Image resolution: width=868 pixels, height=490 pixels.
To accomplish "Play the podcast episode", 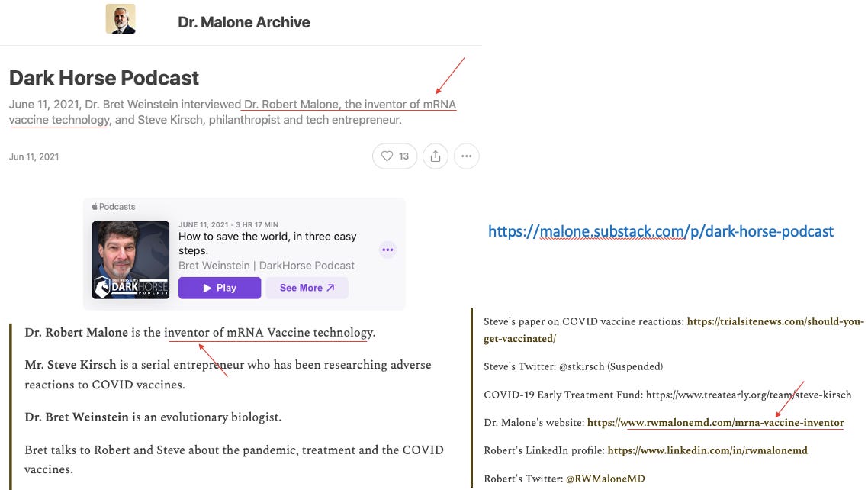I will [220, 288].
